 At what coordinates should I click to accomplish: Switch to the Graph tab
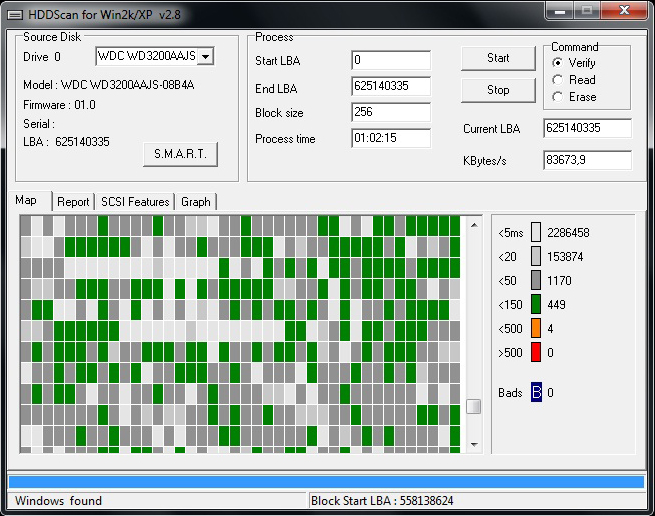196,202
